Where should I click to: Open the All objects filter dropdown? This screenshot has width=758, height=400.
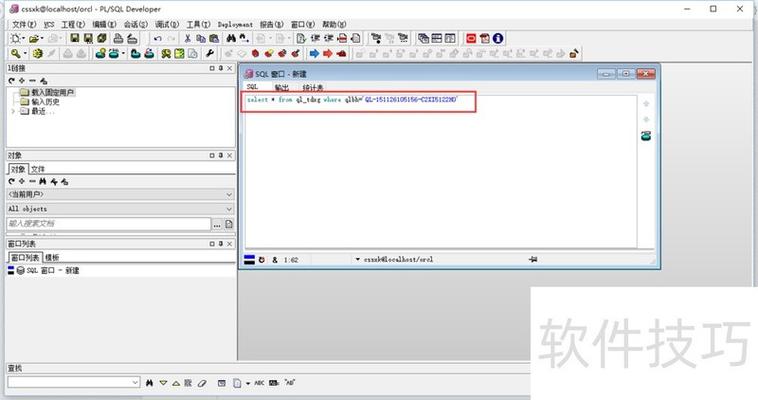pyautogui.click(x=230, y=209)
